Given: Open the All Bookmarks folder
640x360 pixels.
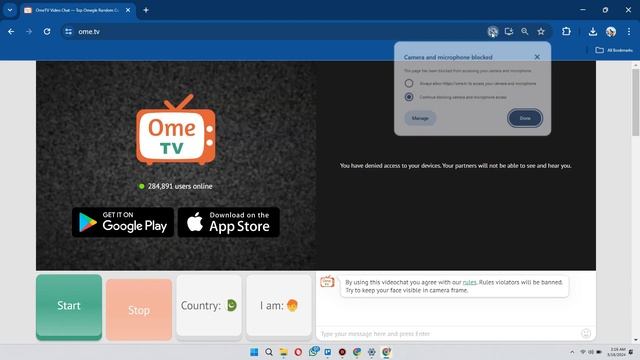Looking at the screenshot, I should click(614, 50).
